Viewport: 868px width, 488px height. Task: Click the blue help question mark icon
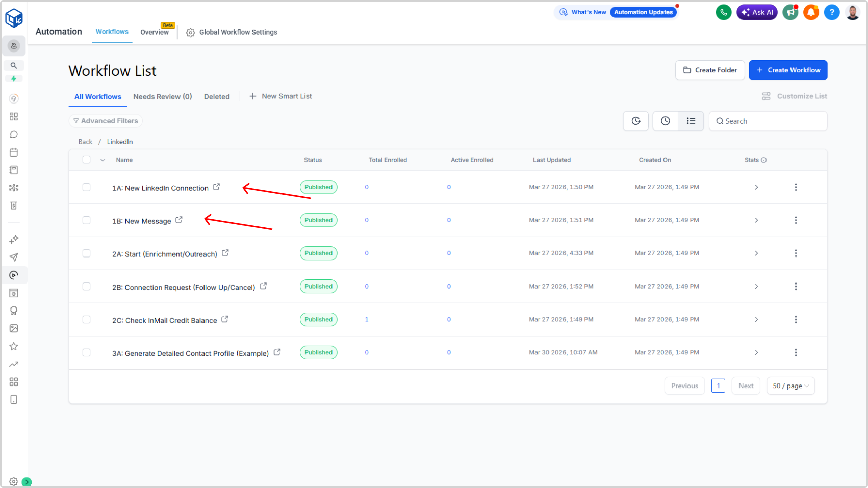pyautogui.click(x=832, y=12)
